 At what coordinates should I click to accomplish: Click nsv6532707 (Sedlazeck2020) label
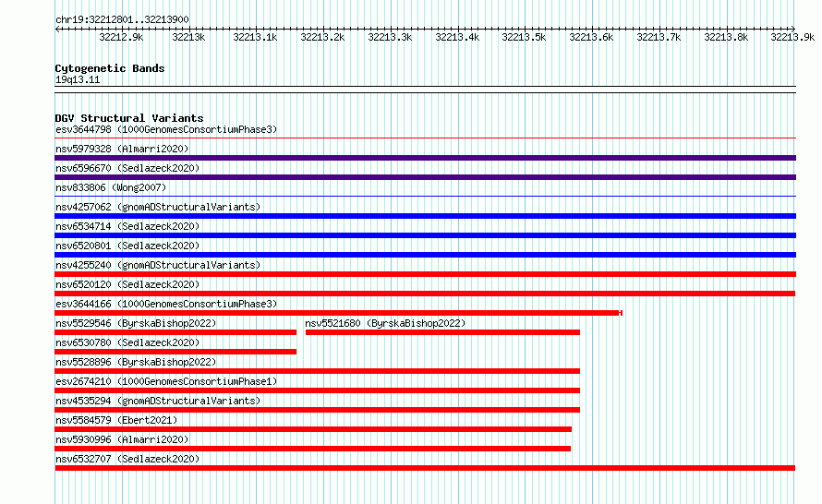pyautogui.click(x=127, y=459)
